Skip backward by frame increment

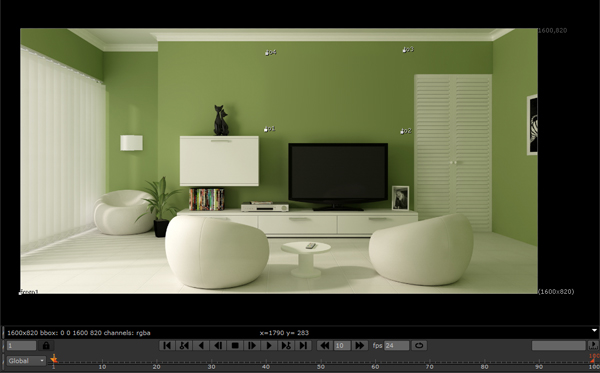324,345
